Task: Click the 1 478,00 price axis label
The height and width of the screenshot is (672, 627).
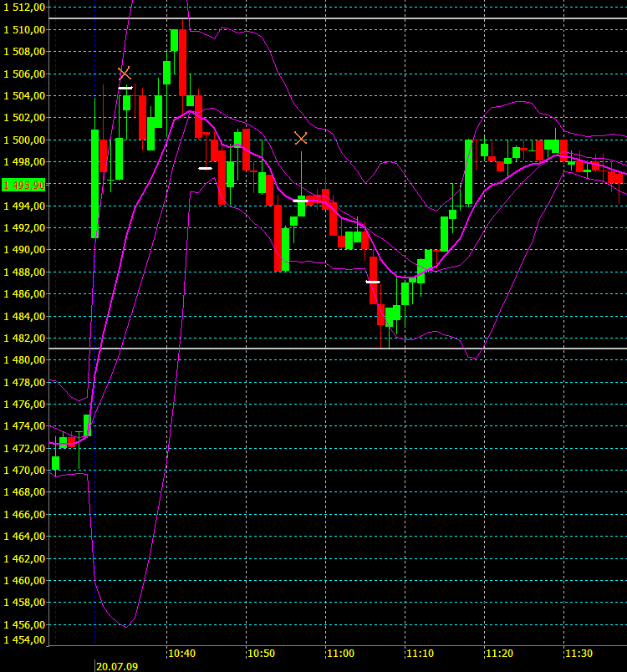Action: [24, 382]
